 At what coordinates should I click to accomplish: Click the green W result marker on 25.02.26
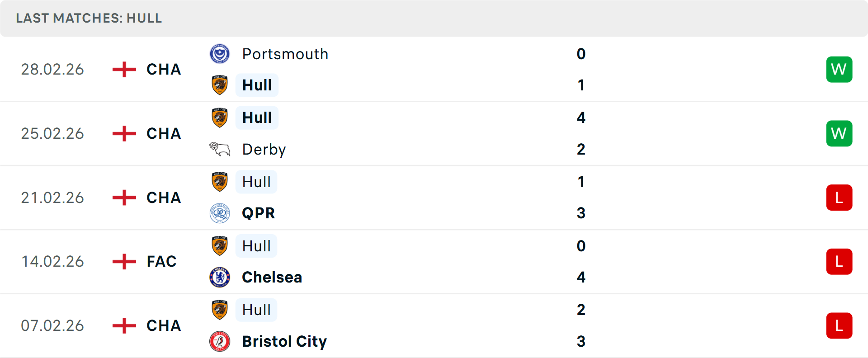(x=840, y=133)
